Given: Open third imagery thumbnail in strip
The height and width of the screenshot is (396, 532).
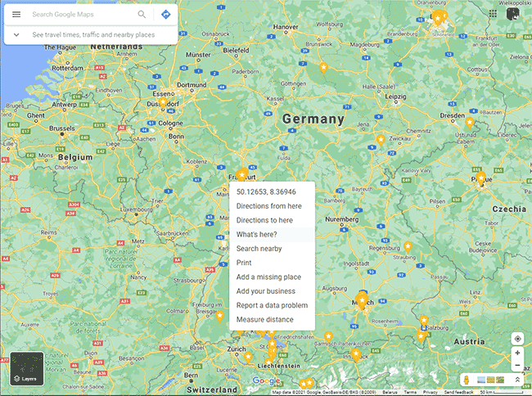Looking at the screenshot, I should click(500, 380).
